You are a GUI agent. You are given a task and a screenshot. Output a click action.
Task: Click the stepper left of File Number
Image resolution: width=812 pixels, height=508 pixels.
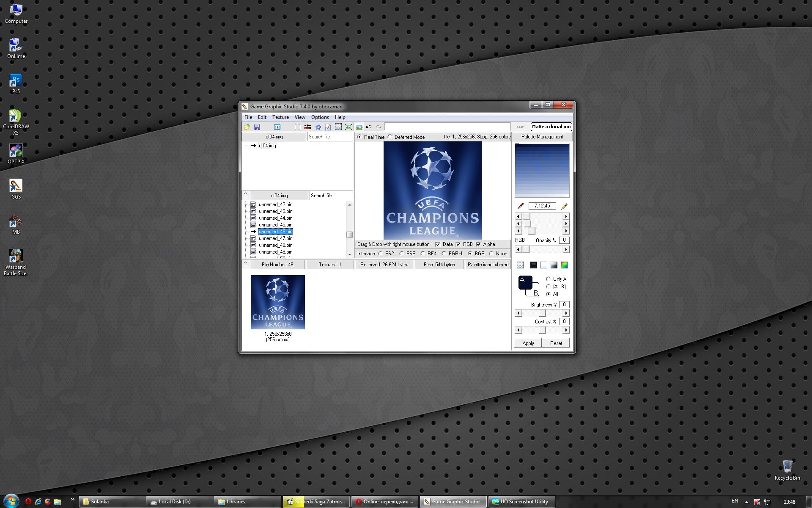click(246, 265)
